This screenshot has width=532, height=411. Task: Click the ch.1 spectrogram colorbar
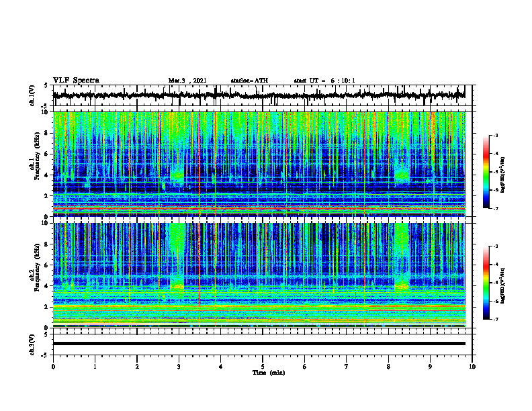486,171
